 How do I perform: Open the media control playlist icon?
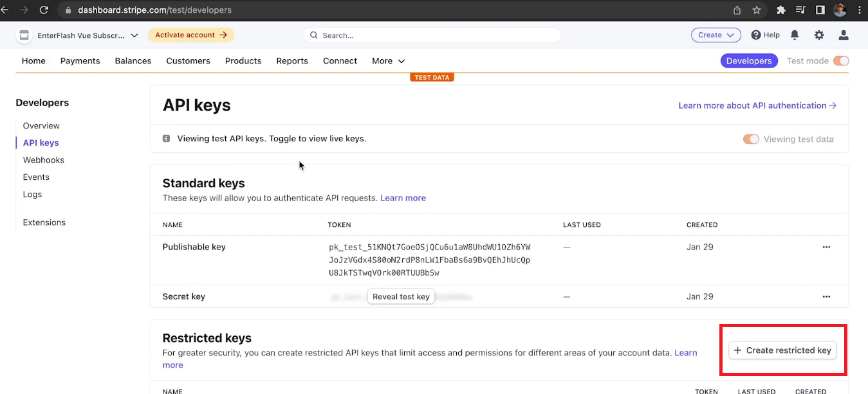click(800, 10)
